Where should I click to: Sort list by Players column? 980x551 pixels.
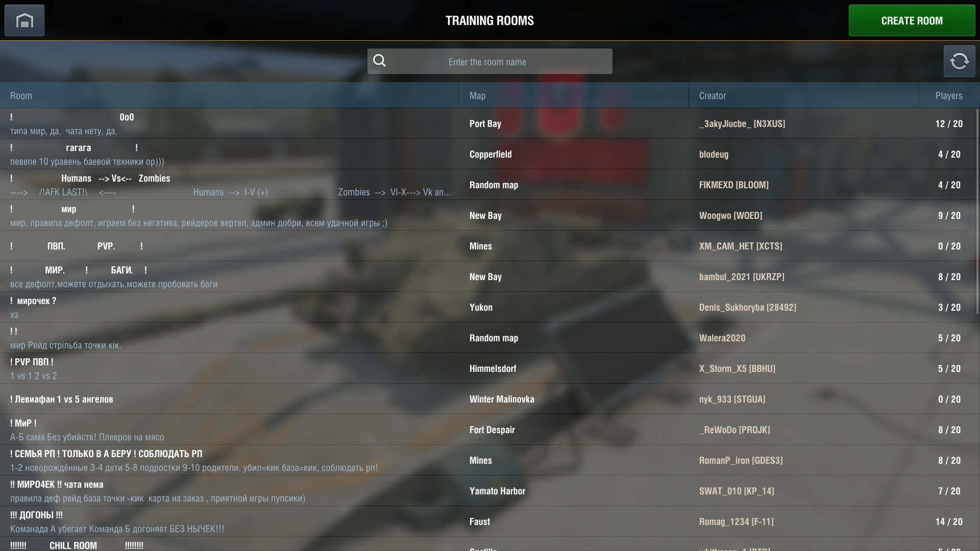point(949,95)
